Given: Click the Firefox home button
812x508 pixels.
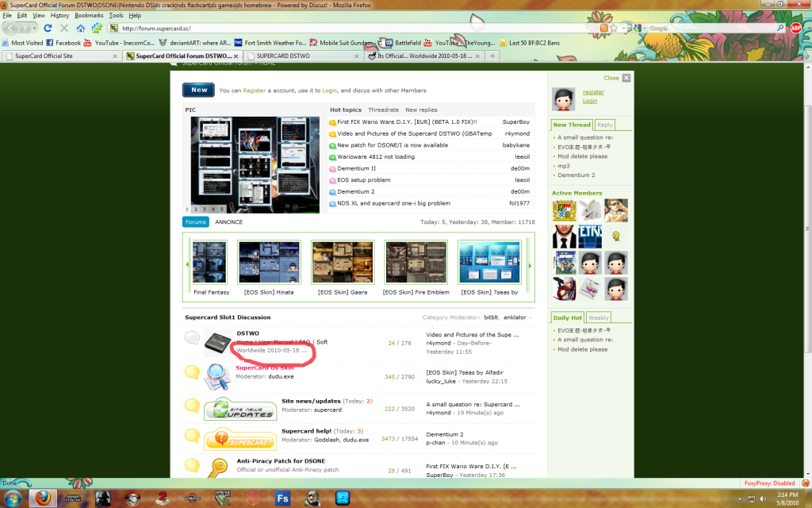Looking at the screenshot, I should tap(80, 28).
